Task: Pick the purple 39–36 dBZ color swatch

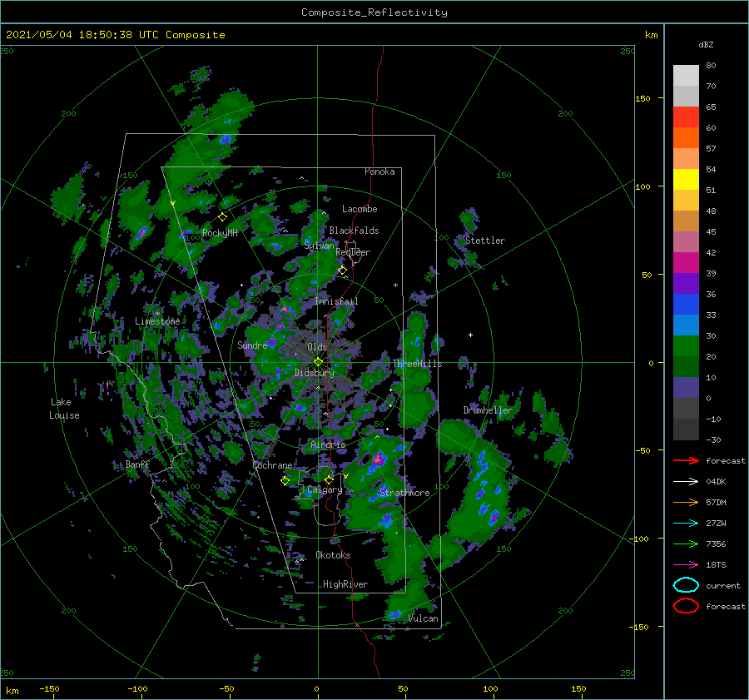Action: tap(686, 284)
